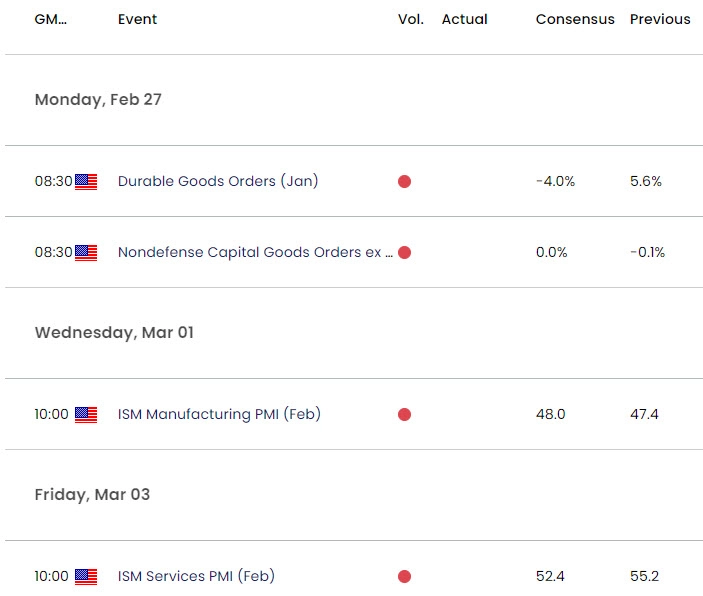Open ISM Manufacturing PMI (Feb) event
Viewport: 703px width, 596px height.
tap(219, 415)
